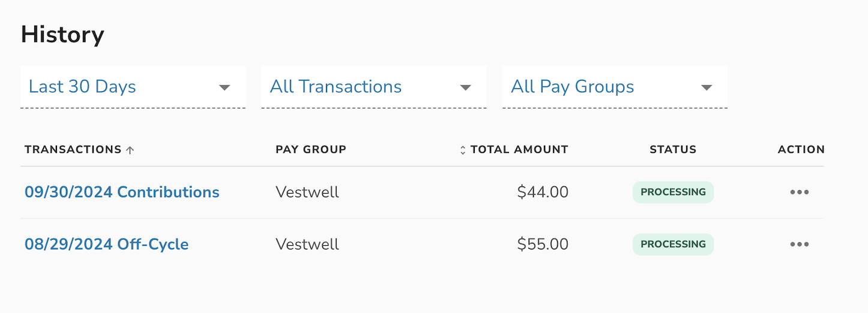Open the 09/30/2024 Contributions transaction

pyautogui.click(x=122, y=192)
